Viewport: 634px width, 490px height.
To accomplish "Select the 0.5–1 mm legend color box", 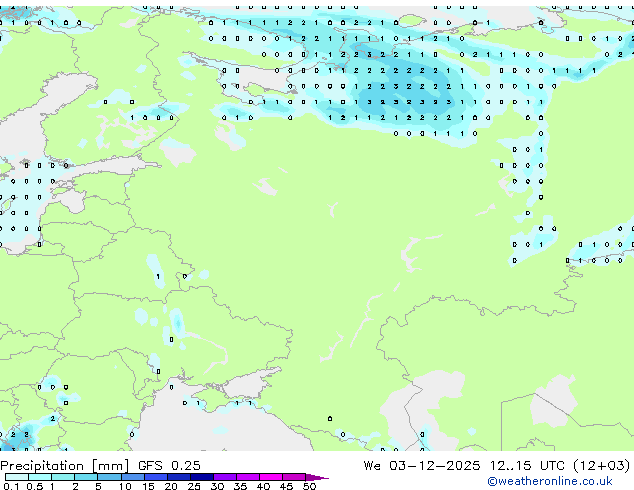I will 40,477.
